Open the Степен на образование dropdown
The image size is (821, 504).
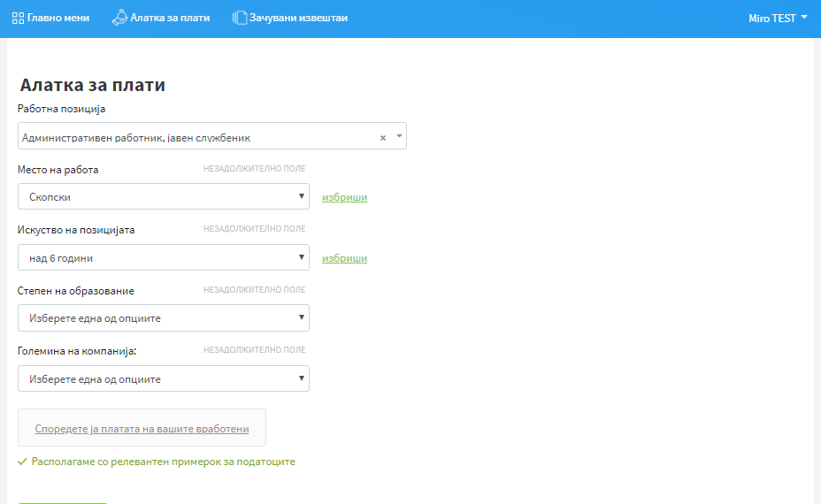[164, 317]
